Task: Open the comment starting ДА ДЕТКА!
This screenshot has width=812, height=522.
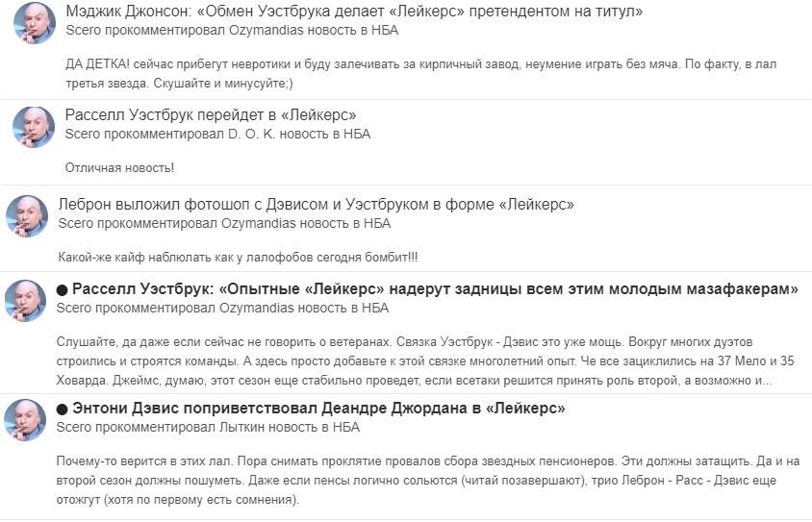Action: tap(421, 73)
